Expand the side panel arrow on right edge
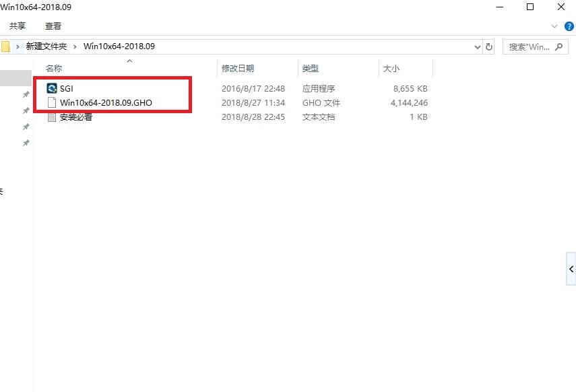The image size is (576, 392). click(571, 269)
